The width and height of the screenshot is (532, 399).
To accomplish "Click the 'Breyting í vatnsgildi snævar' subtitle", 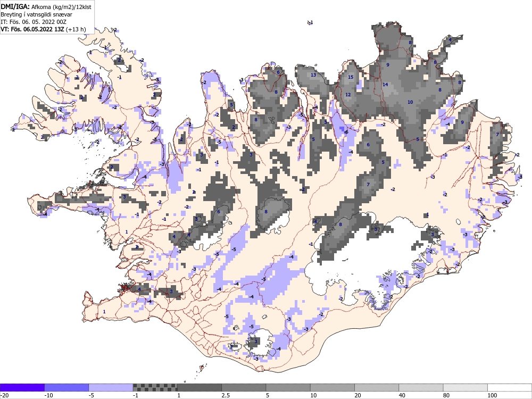I will coord(36,14).
